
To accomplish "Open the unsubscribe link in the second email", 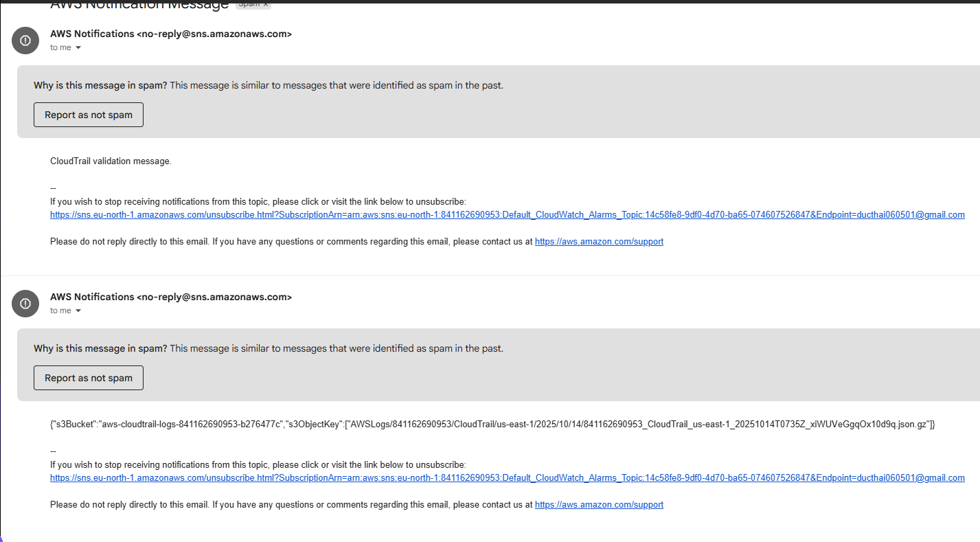I will (x=507, y=478).
